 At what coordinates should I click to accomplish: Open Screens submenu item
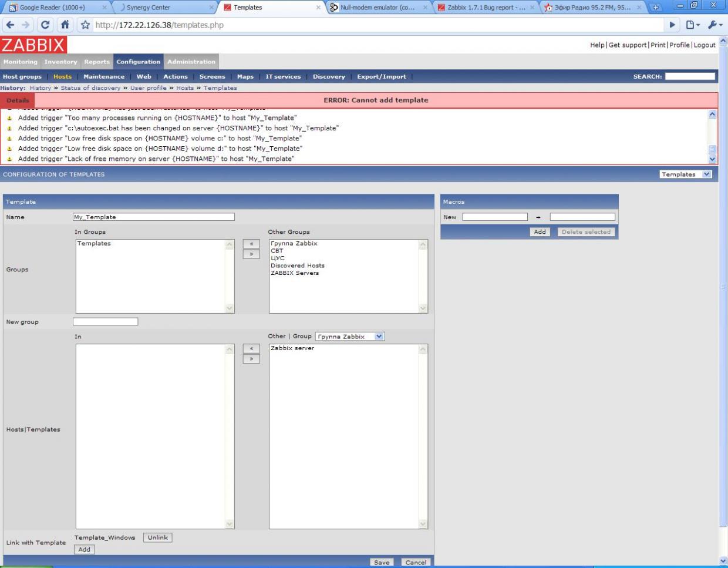pos(213,77)
